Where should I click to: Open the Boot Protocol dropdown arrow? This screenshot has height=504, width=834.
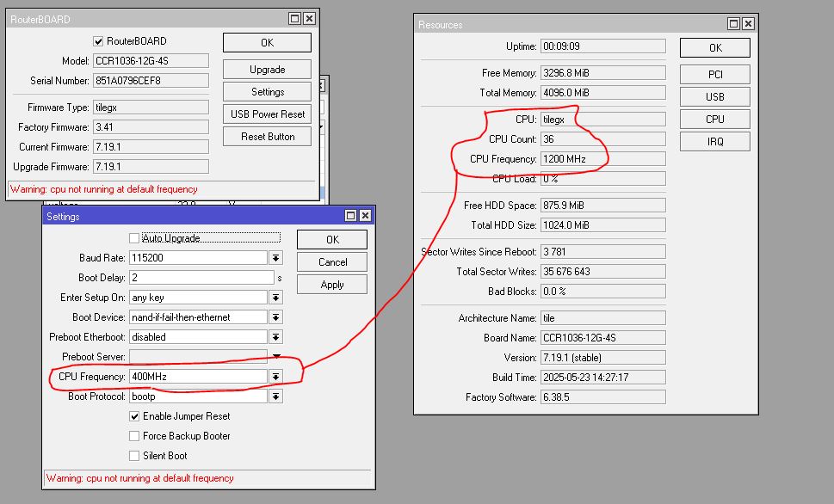pos(275,396)
